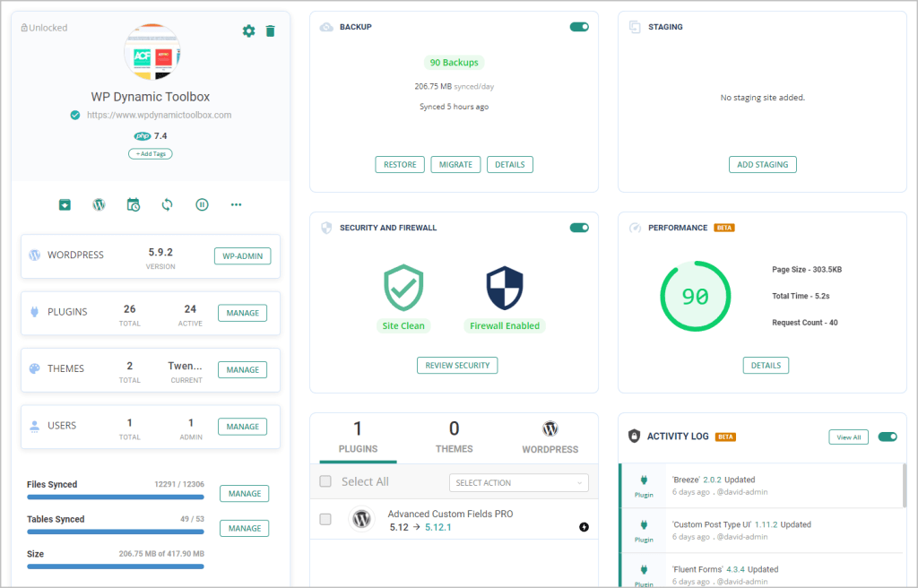This screenshot has width=918, height=588.
Task: Check the Advanced Custom Fields PRO checkbox
Action: 325,520
